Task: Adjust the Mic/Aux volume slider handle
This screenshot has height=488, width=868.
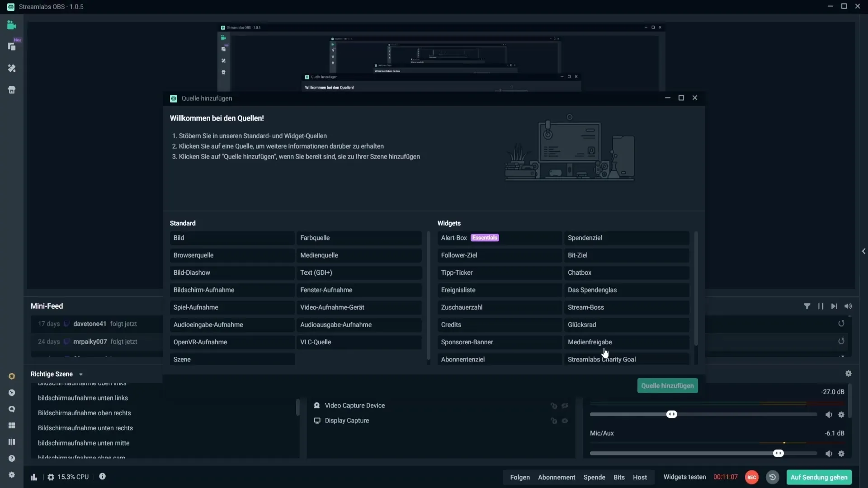Action: pyautogui.click(x=778, y=453)
